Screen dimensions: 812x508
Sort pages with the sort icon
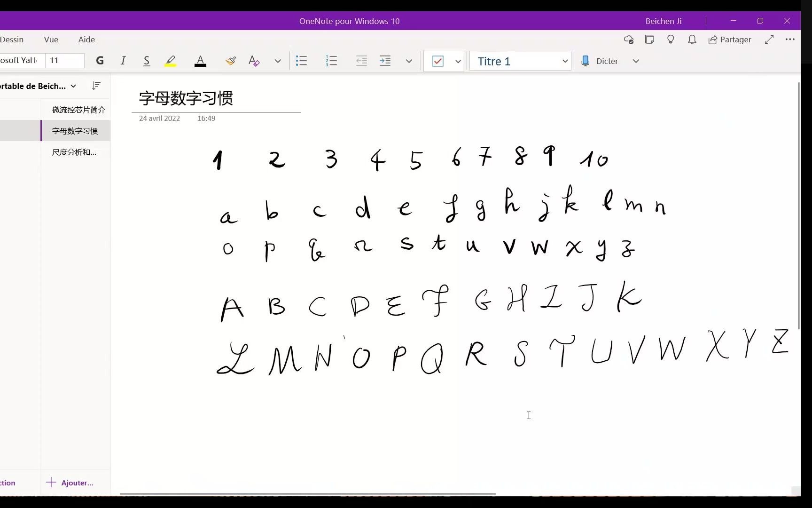[x=96, y=86]
